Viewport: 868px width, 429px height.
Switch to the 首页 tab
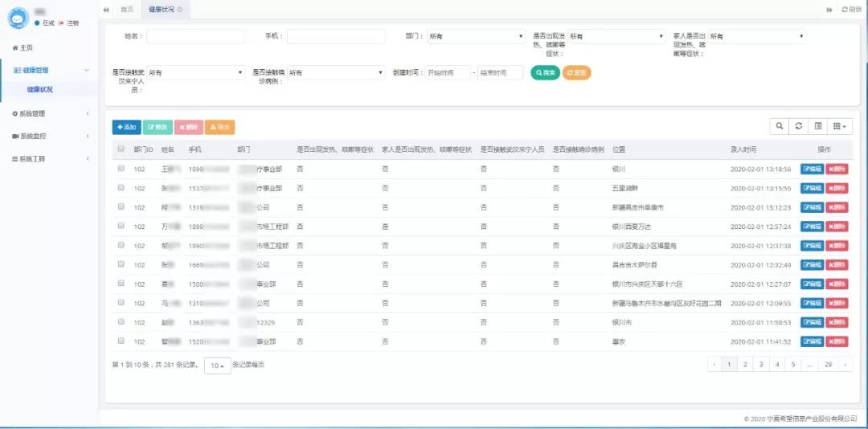tap(127, 9)
